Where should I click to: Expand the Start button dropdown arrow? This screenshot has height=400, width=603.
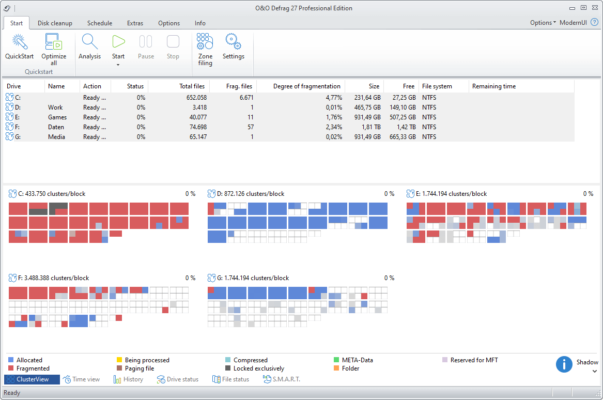[118, 64]
